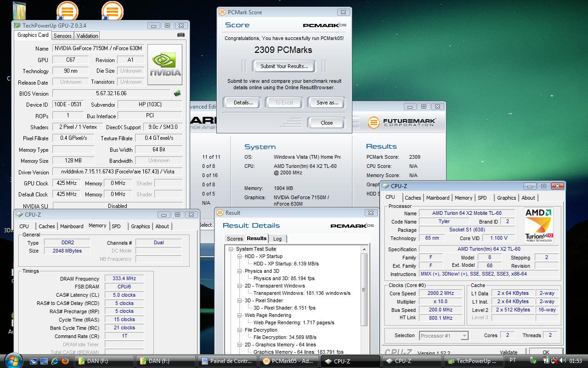Switch to Validation tab in GPU-Z
The width and height of the screenshot is (588, 368).
click(87, 35)
